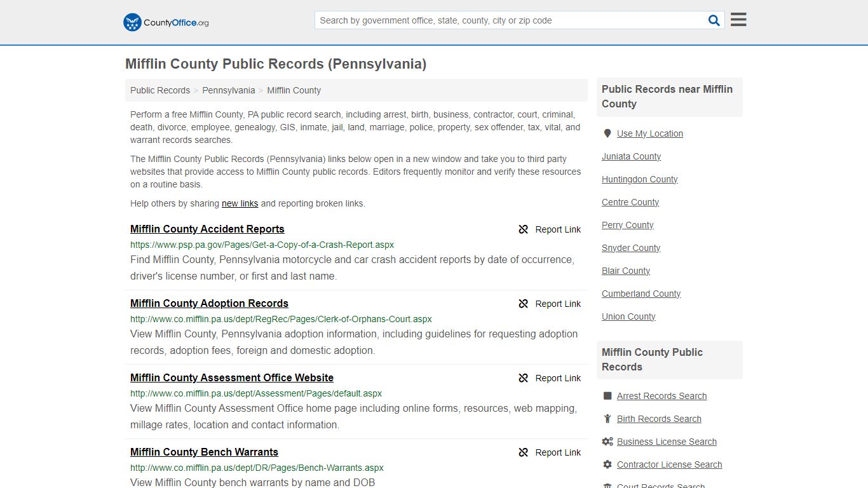Open the Public Records breadcrumb
The width and height of the screenshot is (868, 488).
[x=160, y=90]
